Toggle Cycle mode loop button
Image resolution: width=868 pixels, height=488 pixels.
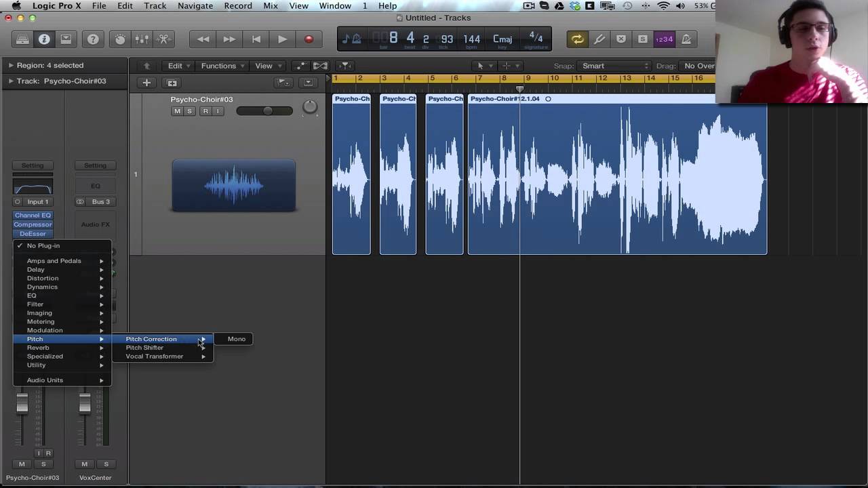(x=577, y=39)
